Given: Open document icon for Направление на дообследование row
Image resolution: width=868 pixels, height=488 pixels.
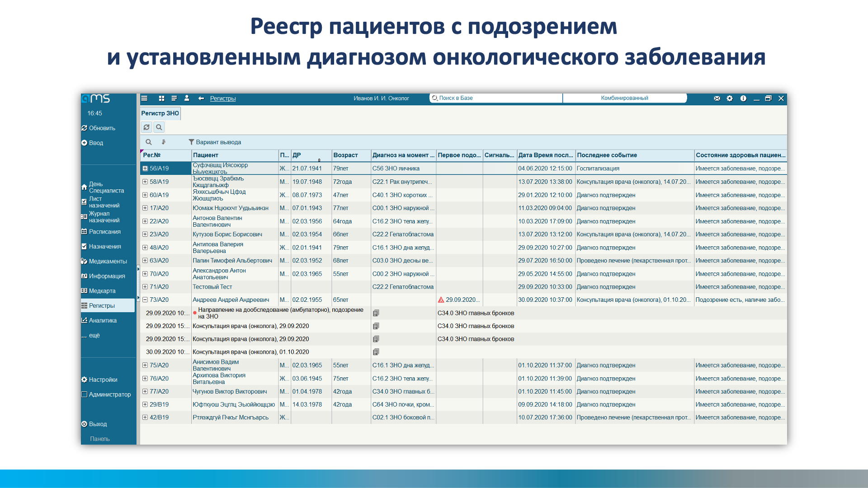Looking at the screenshot, I should point(376,313).
